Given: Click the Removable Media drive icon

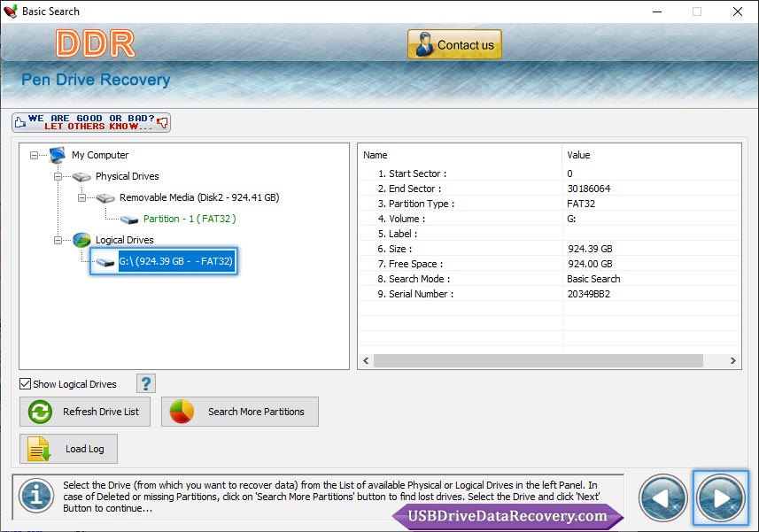Looking at the screenshot, I should (105, 198).
